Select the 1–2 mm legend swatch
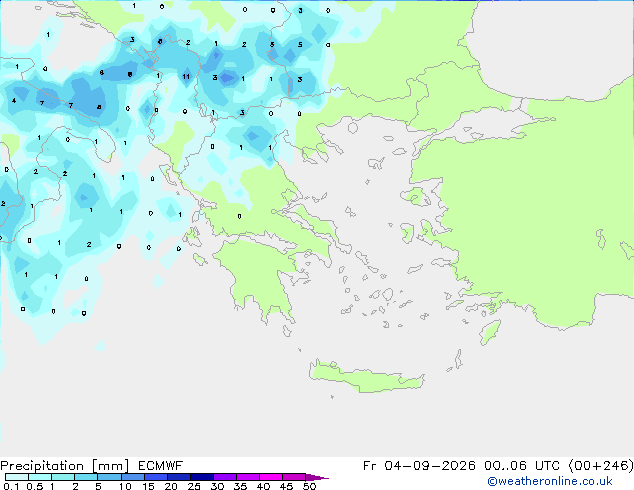Image resolution: width=634 pixels, height=490 pixels. click(63, 477)
